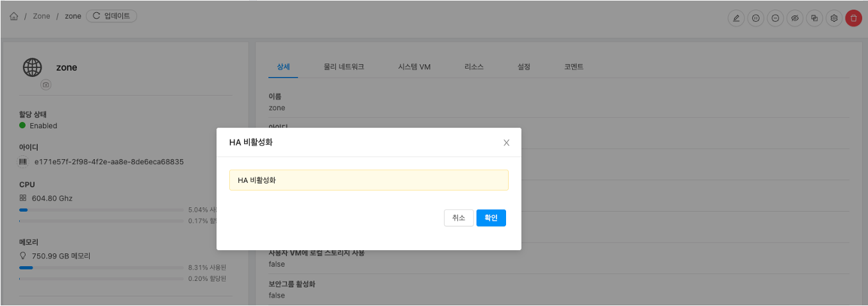Open the Zone breadcrumb link
The width and height of the screenshot is (868, 306).
(41, 16)
